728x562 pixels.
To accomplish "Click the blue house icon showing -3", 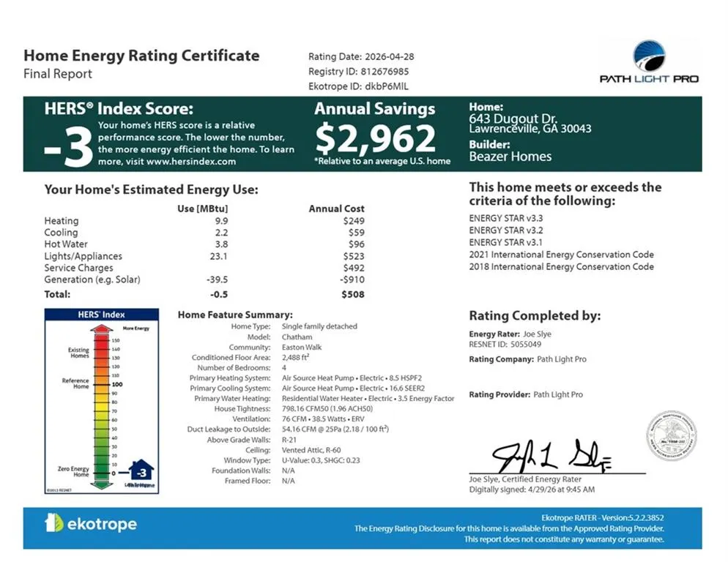I will (x=141, y=471).
